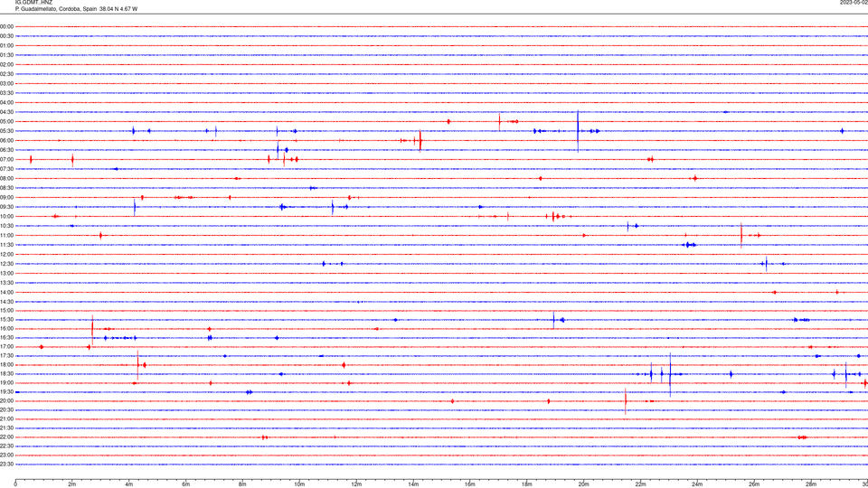Select the 22:00 trace time label
The image size is (868, 488).
pyautogui.click(x=6, y=437)
